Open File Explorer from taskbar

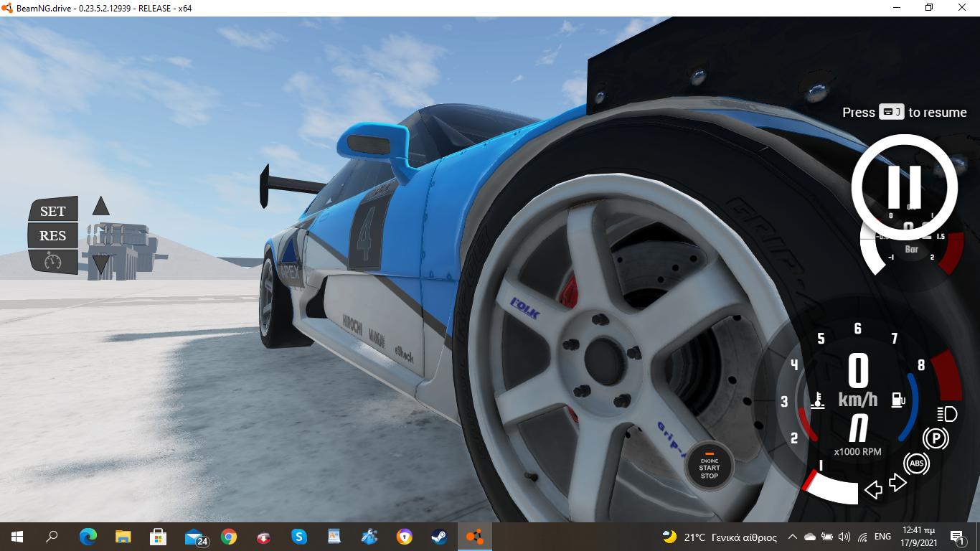pos(123,536)
